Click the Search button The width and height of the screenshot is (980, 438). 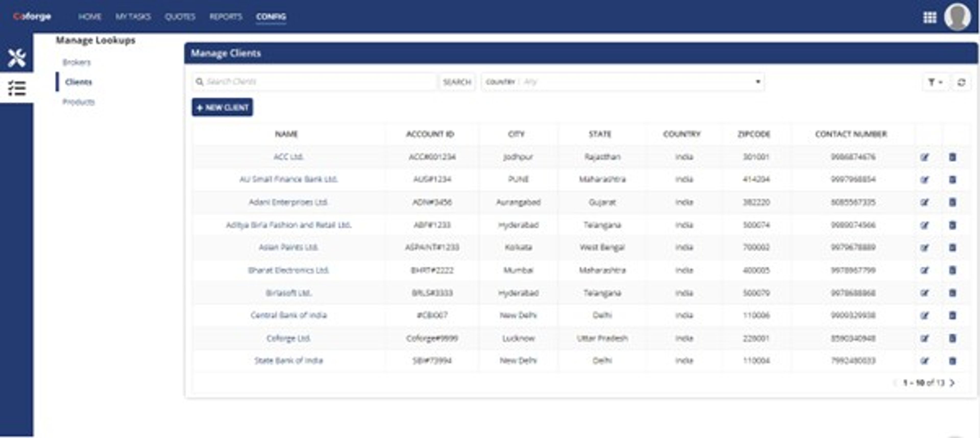click(x=457, y=82)
